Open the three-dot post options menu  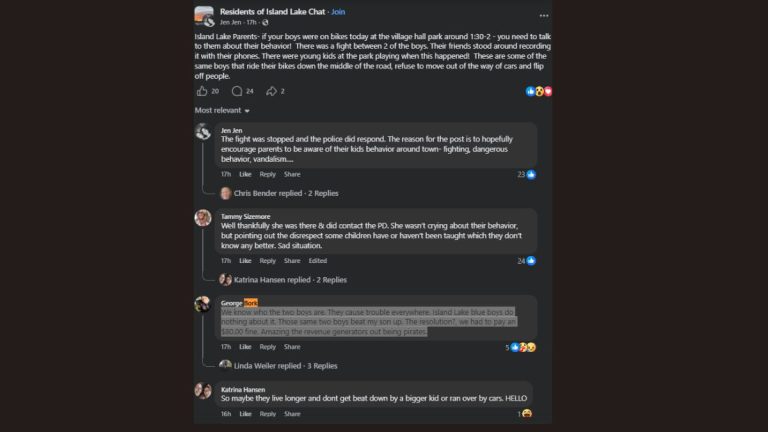click(544, 16)
